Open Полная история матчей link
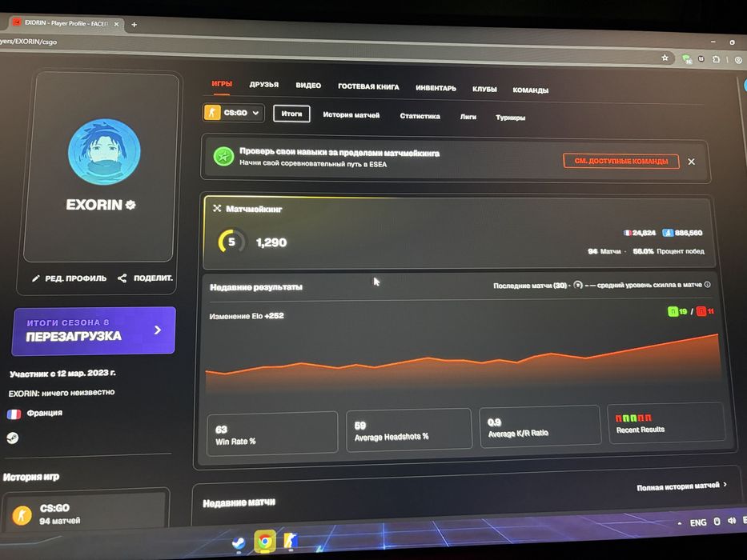Image resolution: width=747 pixels, height=560 pixels. (681, 486)
